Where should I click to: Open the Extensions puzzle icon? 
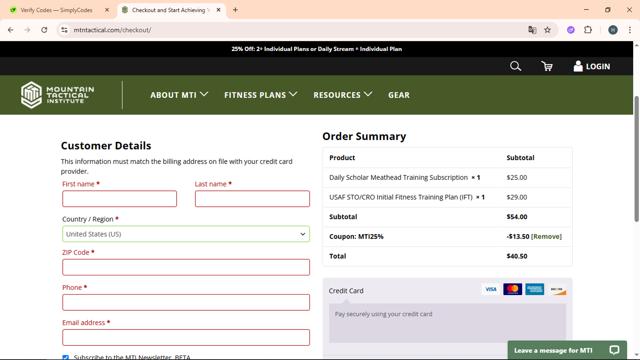pyautogui.click(x=588, y=30)
